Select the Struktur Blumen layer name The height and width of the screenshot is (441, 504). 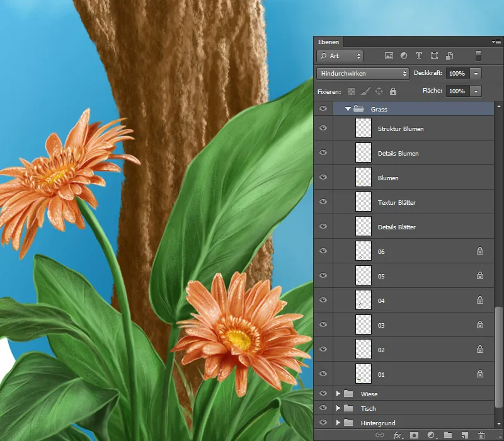[x=401, y=129]
